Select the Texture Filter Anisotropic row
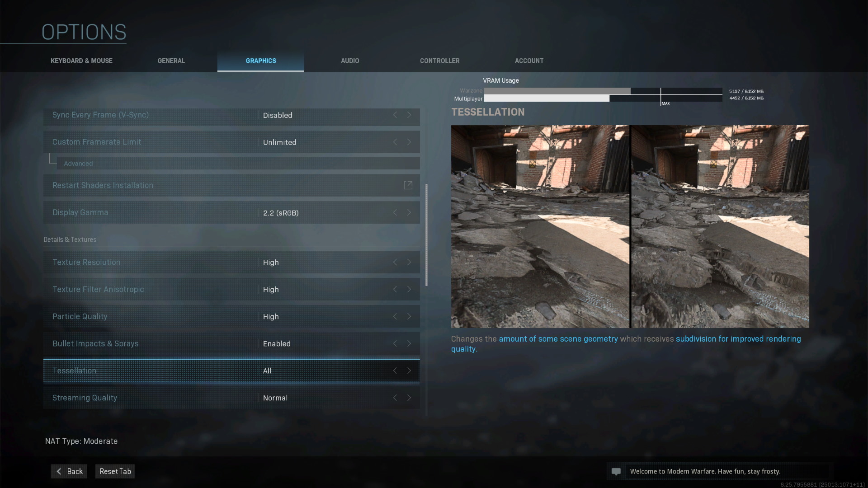 (231, 289)
